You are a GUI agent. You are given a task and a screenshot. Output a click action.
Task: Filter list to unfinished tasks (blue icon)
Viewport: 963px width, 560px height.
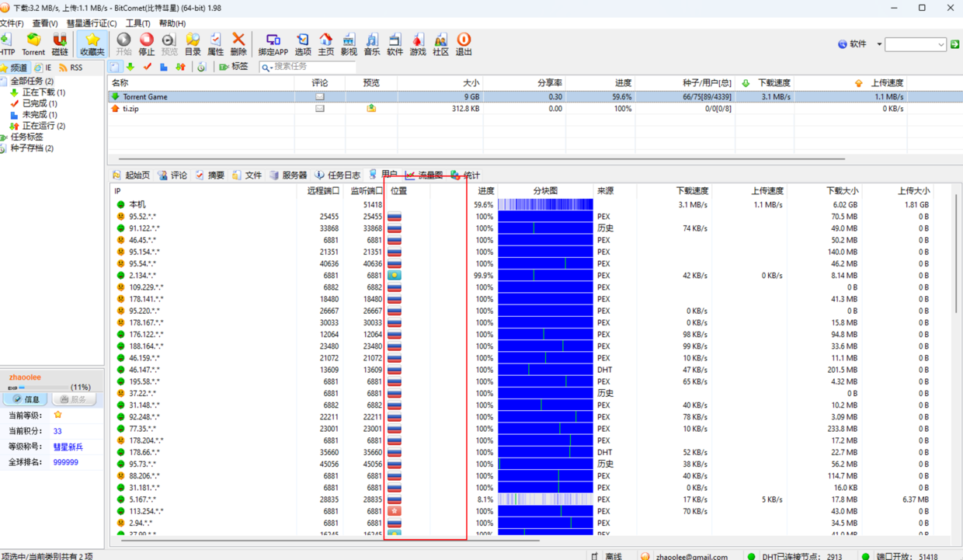tap(164, 68)
